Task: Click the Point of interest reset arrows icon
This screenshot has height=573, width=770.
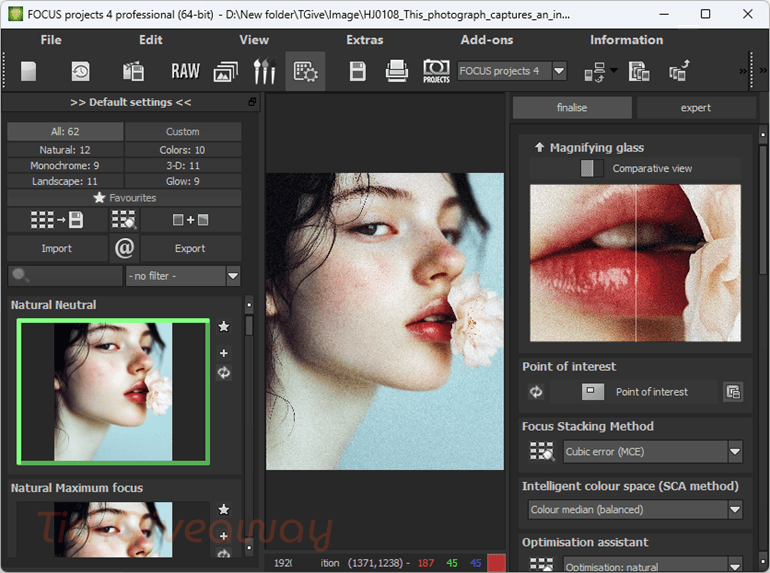Action: 536,392
